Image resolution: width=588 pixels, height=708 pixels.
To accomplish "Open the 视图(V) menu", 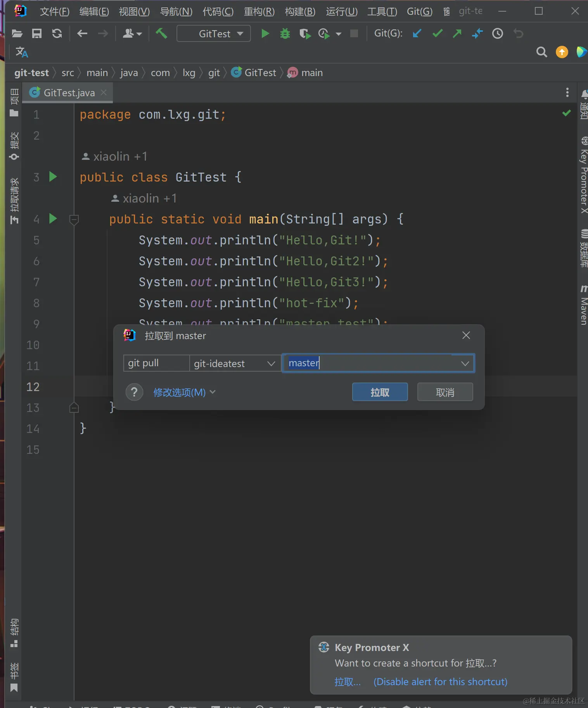I will coord(134,12).
